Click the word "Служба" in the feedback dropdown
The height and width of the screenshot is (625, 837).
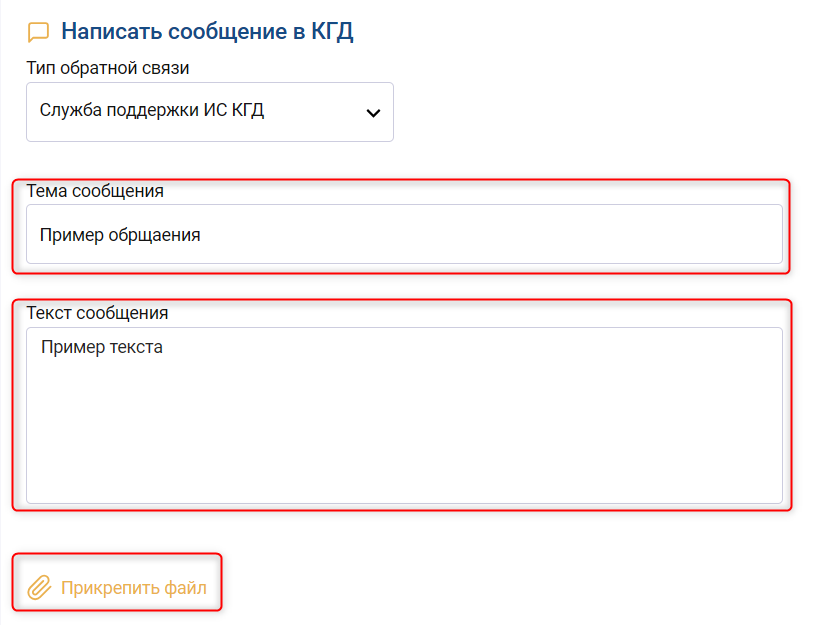(x=68, y=110)
